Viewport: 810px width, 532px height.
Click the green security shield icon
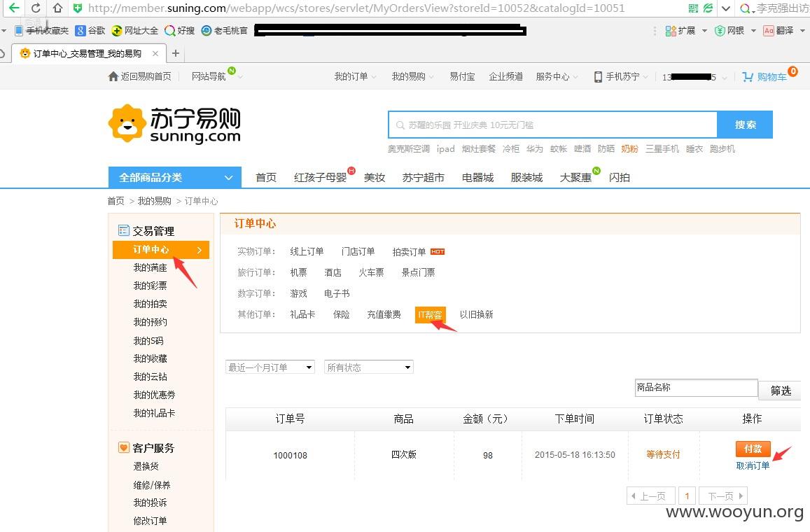(78, 8)
